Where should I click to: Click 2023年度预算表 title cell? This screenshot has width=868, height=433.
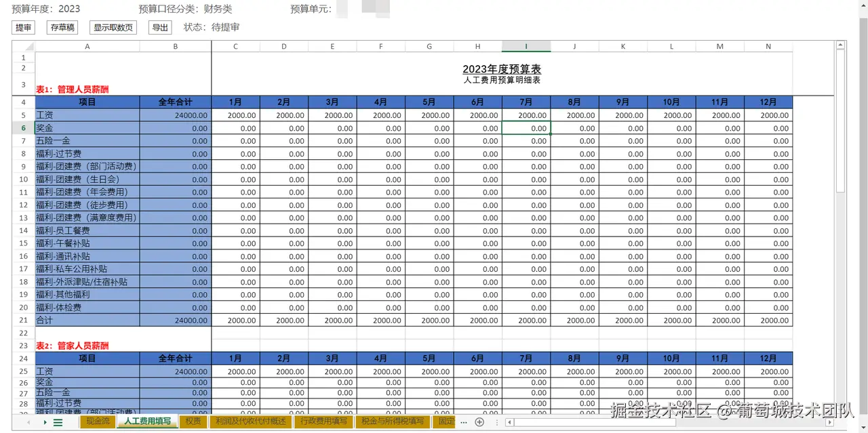coord(502,69)
